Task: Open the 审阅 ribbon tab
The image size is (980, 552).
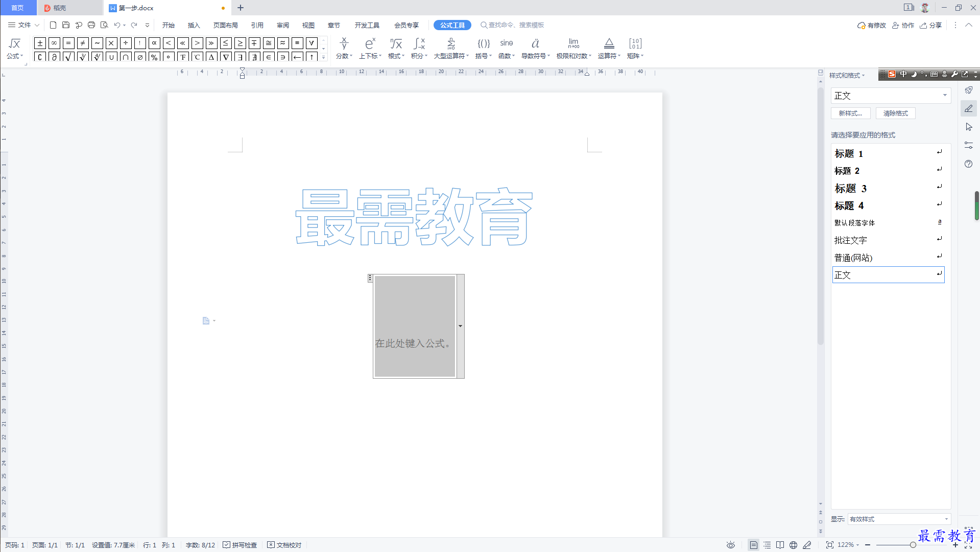Action: 283,25
